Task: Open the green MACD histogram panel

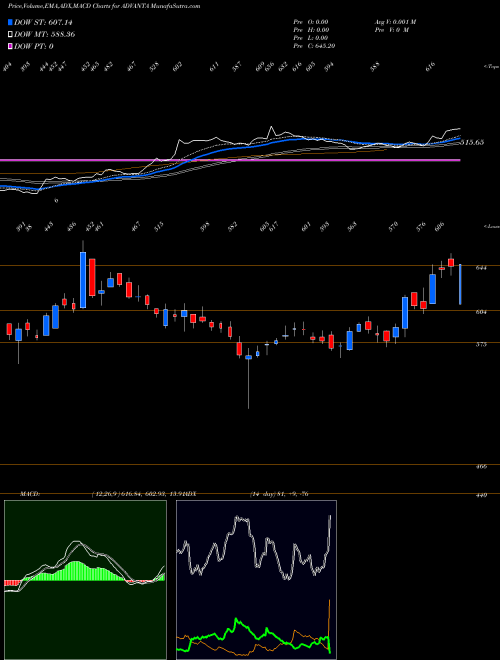Action: [85, 580]
